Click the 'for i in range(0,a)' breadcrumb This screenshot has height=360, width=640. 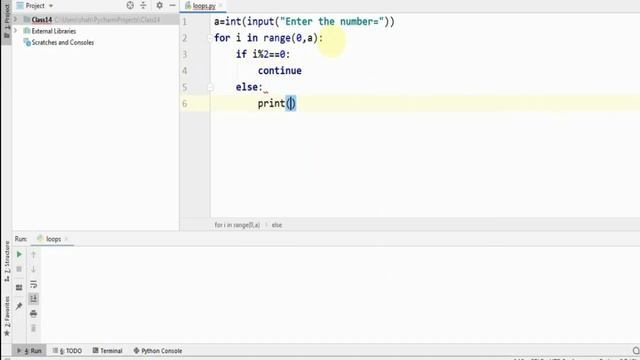click(237, 225)
